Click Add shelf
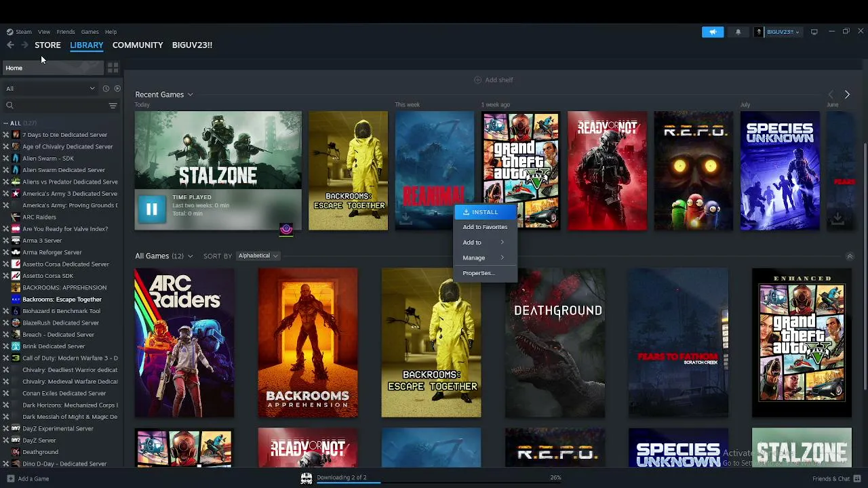868x488 pixels. 494,80
